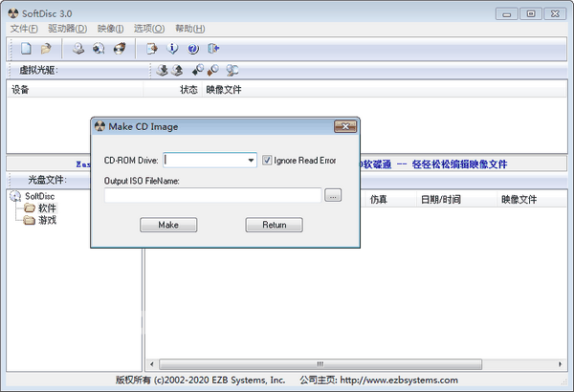Click the drive with up arrow unmount icon
Screen dimensions: 574x392
tap(177, 70)
